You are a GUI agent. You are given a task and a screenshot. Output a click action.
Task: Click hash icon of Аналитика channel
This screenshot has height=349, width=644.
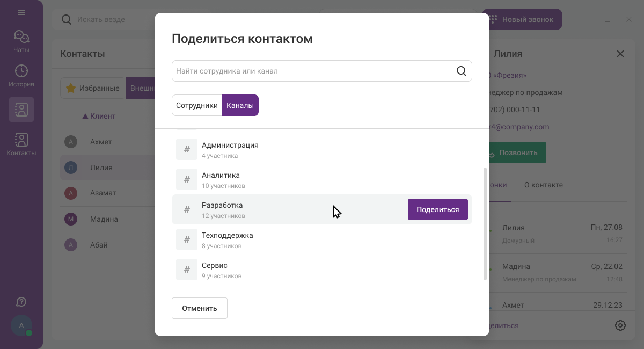point(187,179)
